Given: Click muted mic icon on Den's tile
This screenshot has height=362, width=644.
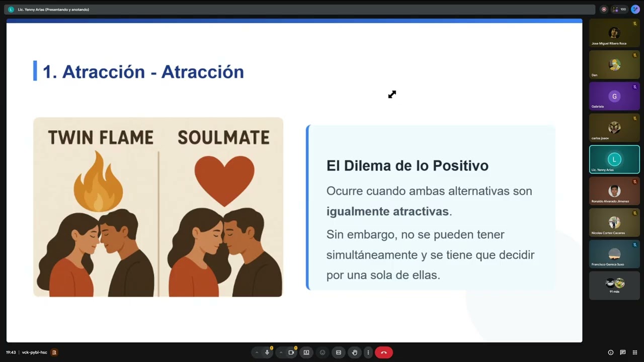Looking at the screenshot, I should 635,55.
